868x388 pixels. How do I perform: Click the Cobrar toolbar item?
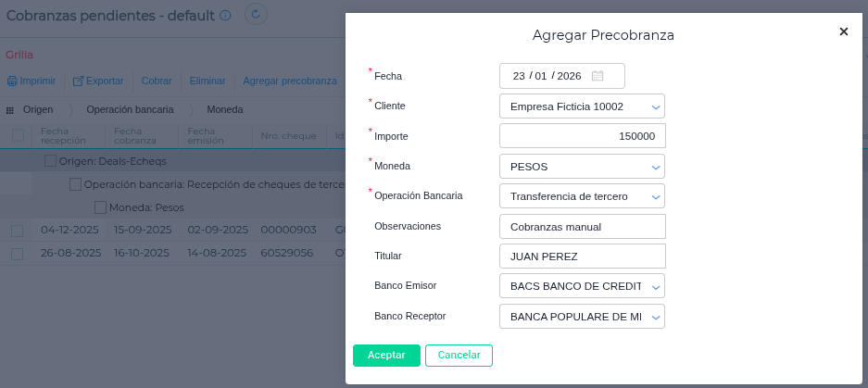157,81
